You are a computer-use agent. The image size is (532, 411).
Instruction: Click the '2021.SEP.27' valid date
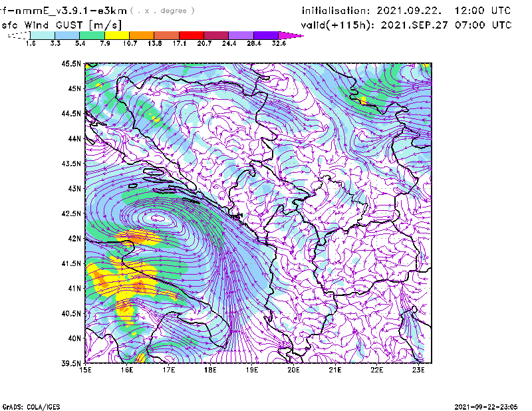coord(414,25)
